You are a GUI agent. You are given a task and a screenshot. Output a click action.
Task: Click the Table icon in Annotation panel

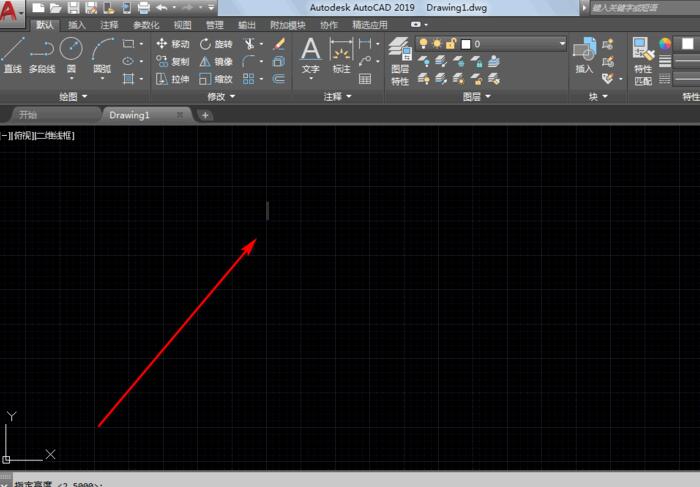(x=365, y=79)
